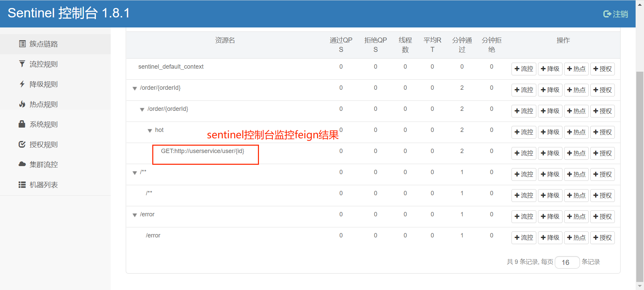Add 授权 rule for GET:http://userservice/user/{id}
644x290 pixels.
[x=602, y=153]
